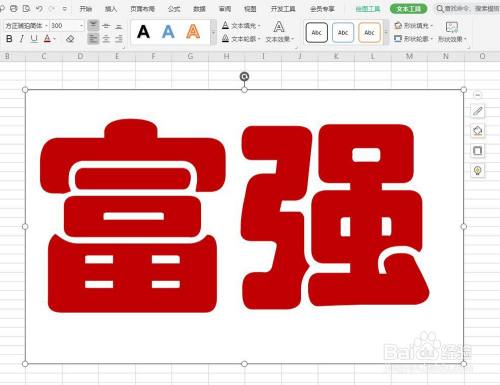Expand the text style gallery
Image resolution: width=500 pixels, height=385 pixels.
coord(213,33)
